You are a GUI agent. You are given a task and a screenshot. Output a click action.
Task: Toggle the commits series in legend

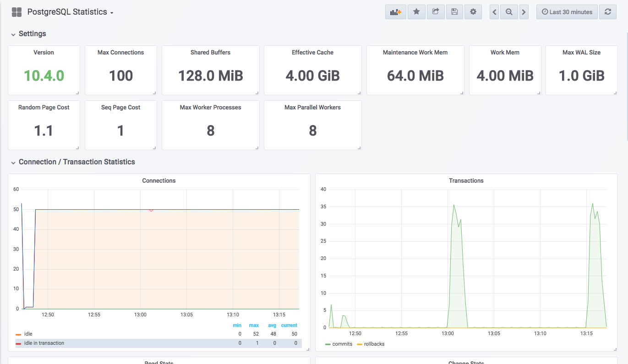point(342,344)
